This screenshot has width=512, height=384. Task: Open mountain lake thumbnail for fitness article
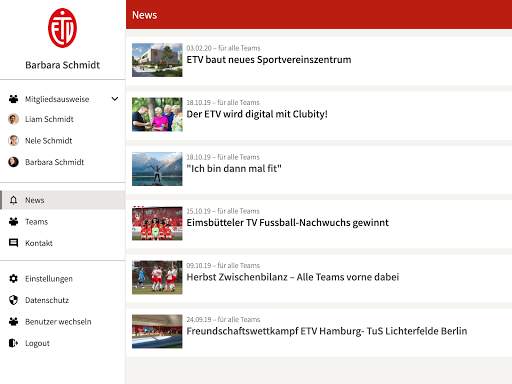157,169
